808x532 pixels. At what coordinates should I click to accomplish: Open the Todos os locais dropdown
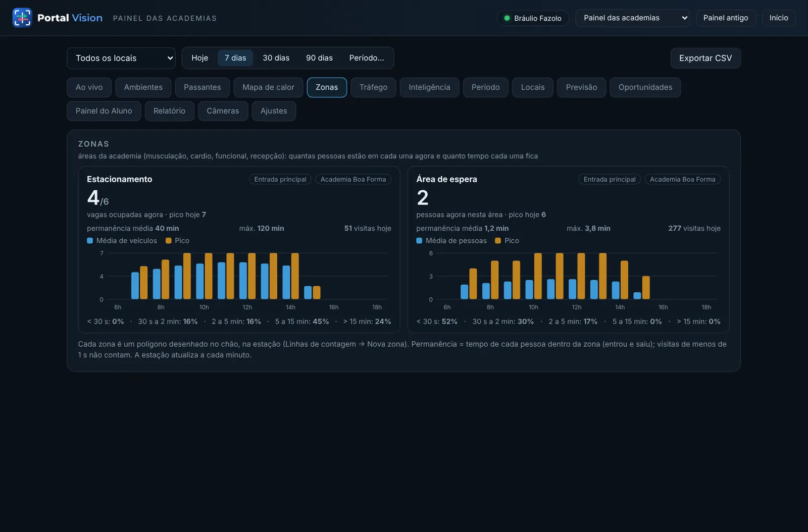click(x=121, y=58)
